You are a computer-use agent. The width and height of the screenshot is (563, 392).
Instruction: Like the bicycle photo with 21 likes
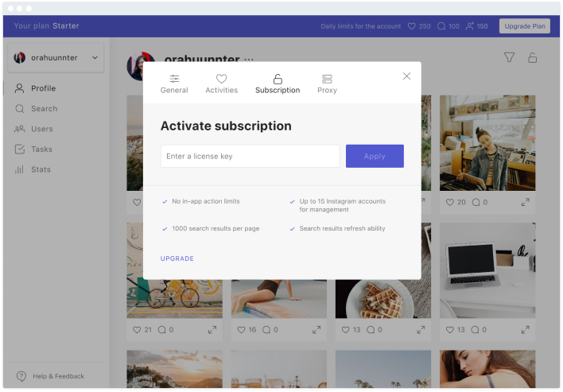click(x=137, y=330)
